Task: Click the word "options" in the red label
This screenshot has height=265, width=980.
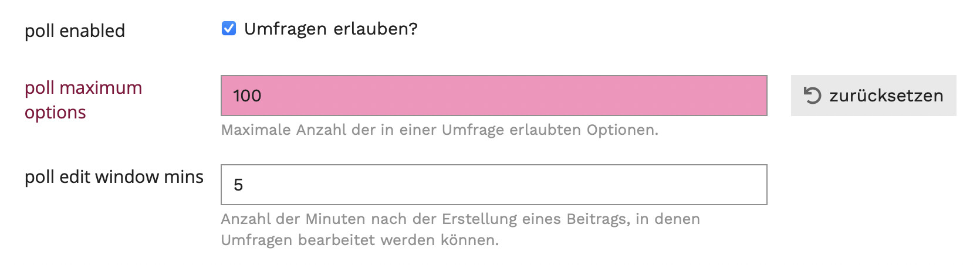Action: (55, 113)
